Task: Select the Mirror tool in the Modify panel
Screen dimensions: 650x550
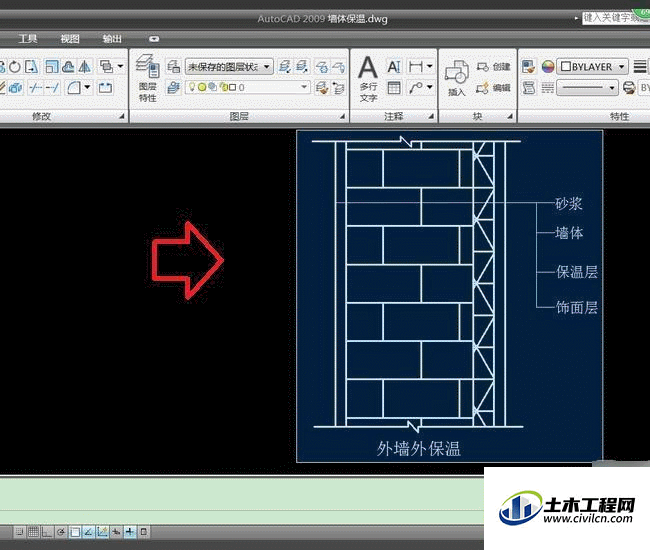Action: pyautogui.click(x=85, y=67)
